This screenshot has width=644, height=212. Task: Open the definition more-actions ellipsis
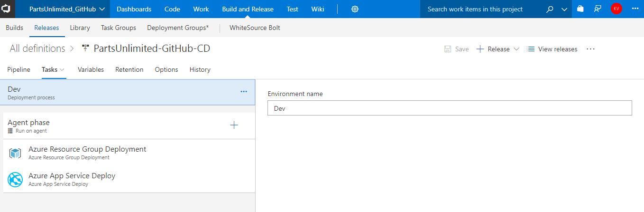pyautogui.click(x=590, y=49)
